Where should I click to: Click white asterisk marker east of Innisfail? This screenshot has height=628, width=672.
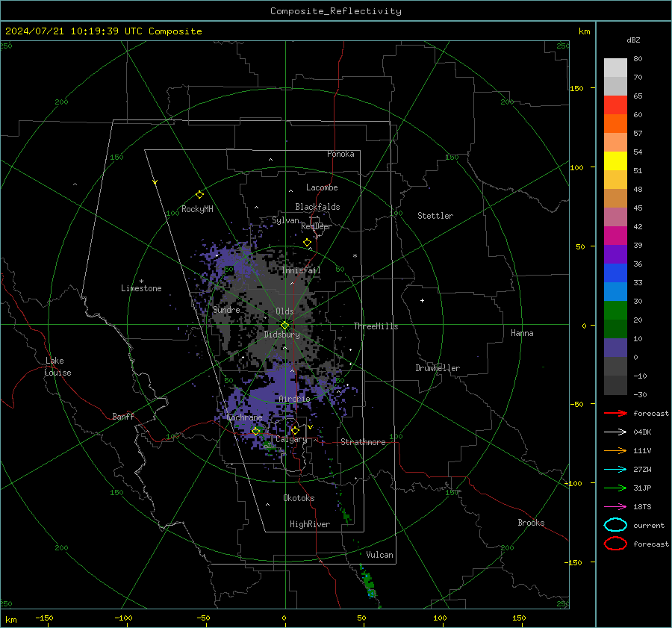[x=355, y=256]
